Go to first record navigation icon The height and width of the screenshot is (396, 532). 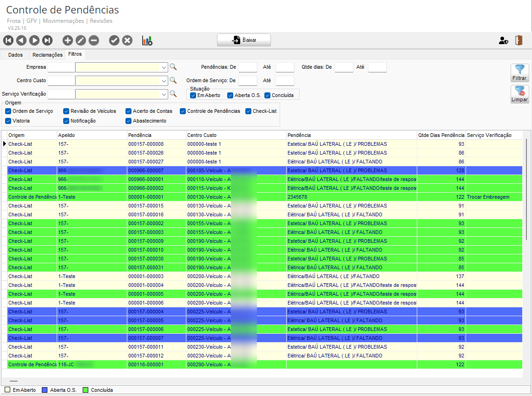click(x=8, y=40)
